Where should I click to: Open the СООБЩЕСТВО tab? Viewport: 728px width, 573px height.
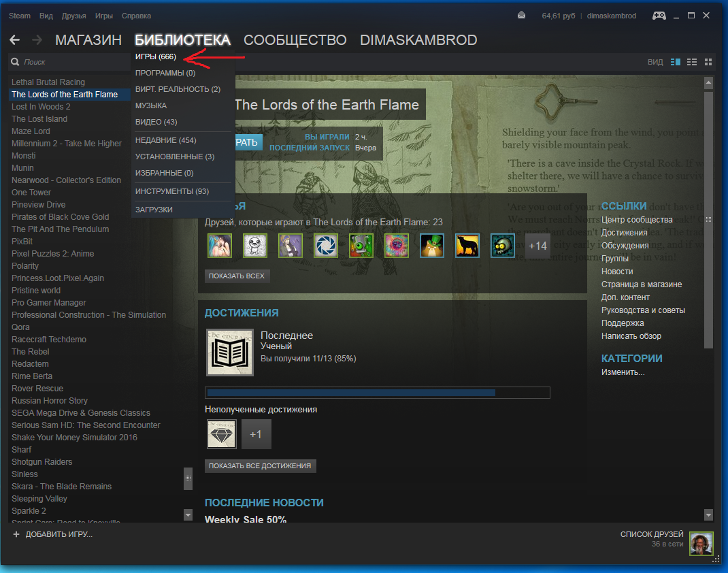[295, 40]
